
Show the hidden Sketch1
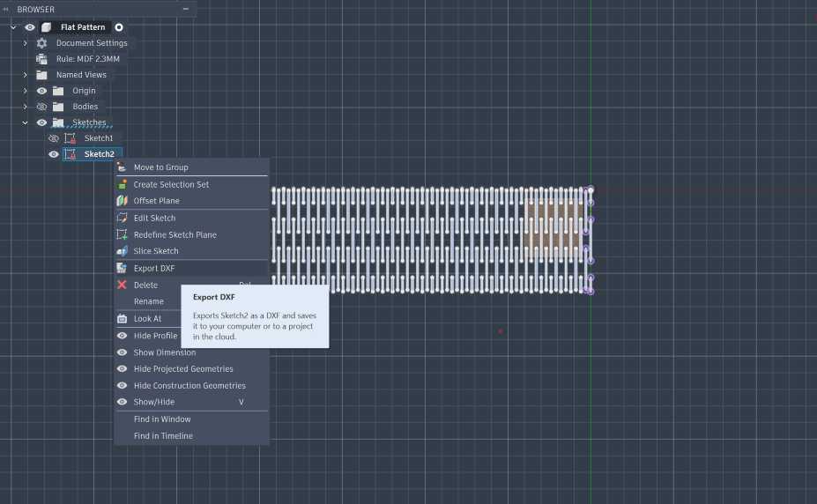coord(53,138)
